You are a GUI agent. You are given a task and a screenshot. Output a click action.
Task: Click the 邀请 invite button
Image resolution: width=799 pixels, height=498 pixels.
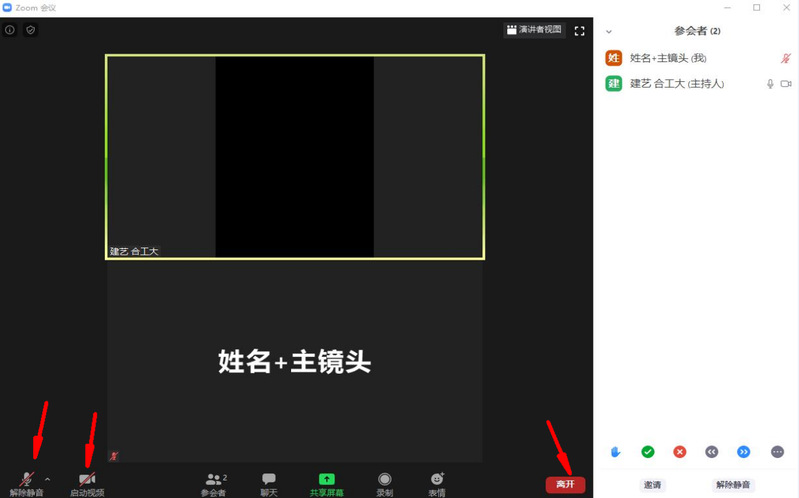(x=652, y=484)
